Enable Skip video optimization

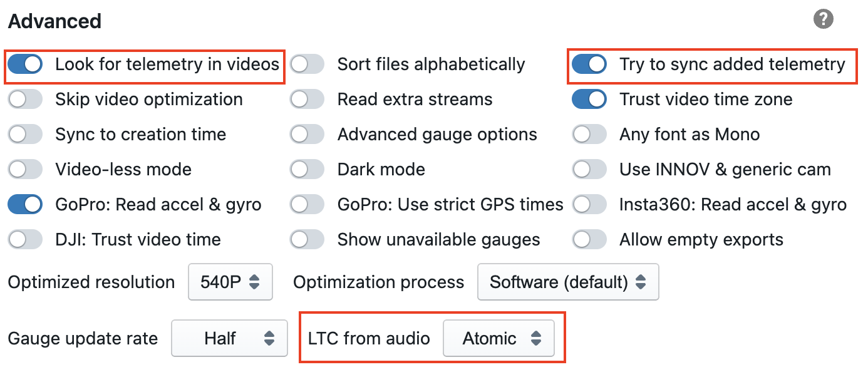[x=25, y=99]
